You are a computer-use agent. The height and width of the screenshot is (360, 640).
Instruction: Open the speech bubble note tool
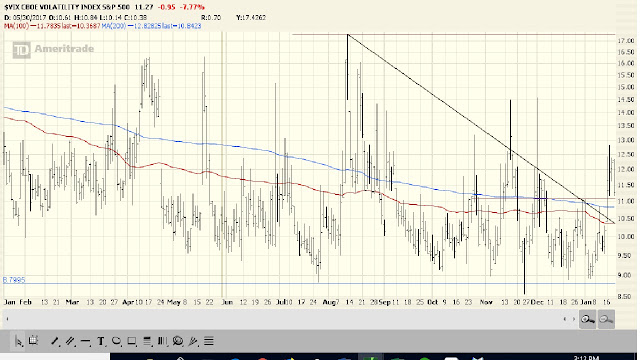tap(178, 341)
